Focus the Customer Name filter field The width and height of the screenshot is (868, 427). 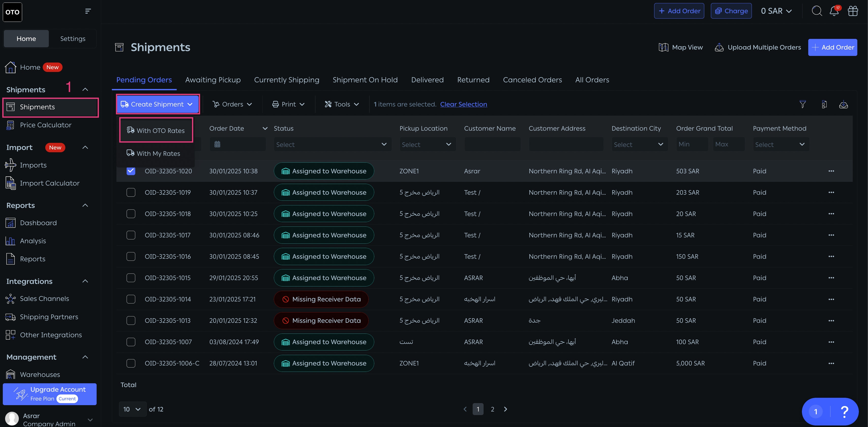(x=492, y=144)
